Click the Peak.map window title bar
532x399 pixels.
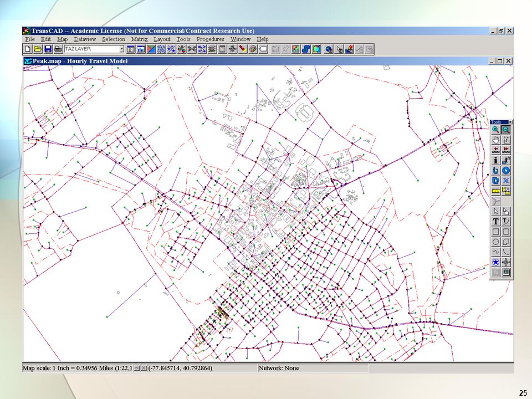[x=268, y=61]
